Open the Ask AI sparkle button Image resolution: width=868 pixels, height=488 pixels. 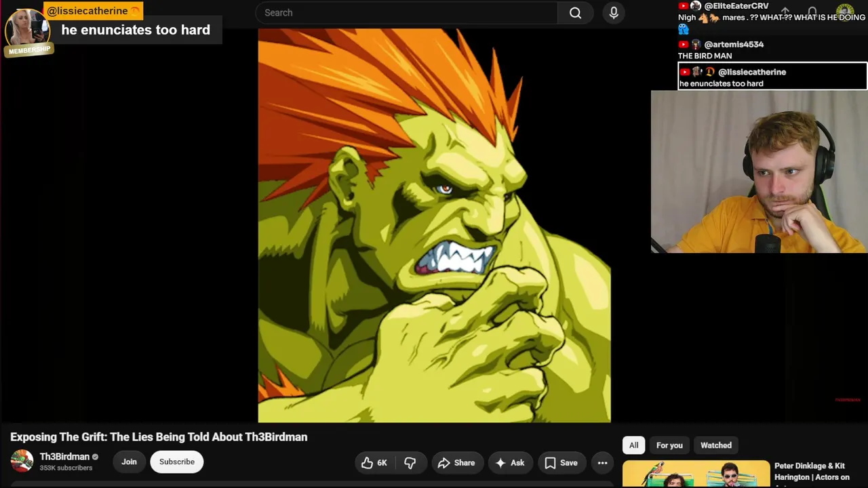pyautogui.click(x=510, y=463)
